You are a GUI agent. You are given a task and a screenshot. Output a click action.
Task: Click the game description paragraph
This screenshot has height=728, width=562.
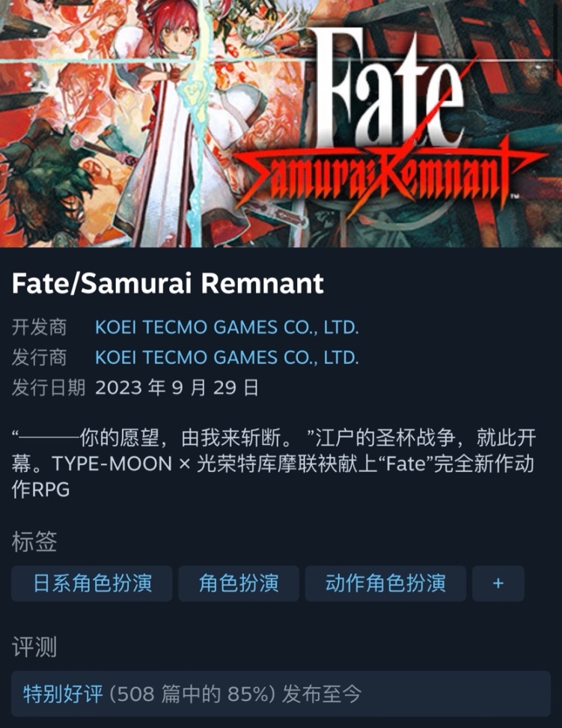(x=274, y=464)
